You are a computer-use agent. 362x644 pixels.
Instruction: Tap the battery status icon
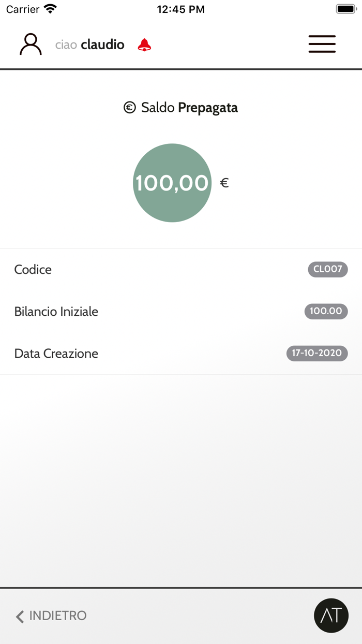tap(345, 9)
